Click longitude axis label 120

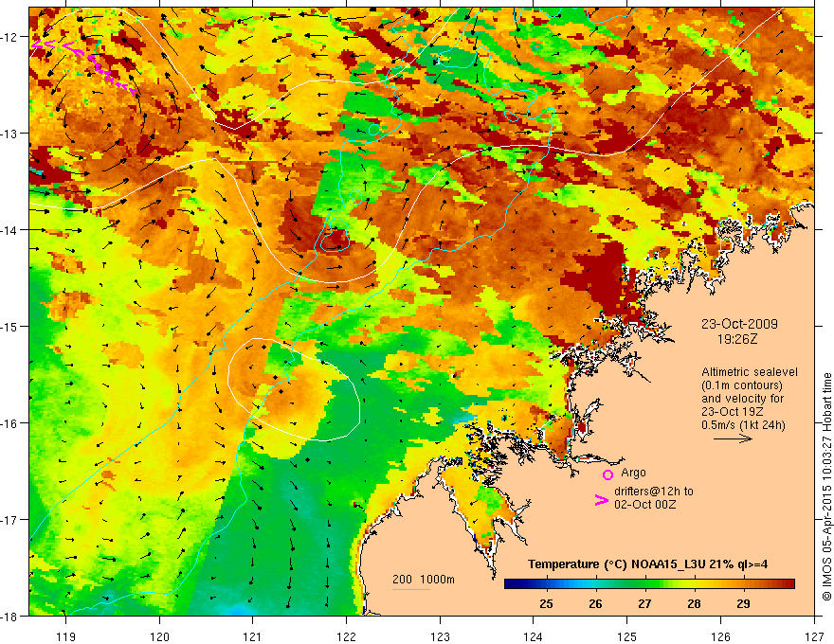159,636
